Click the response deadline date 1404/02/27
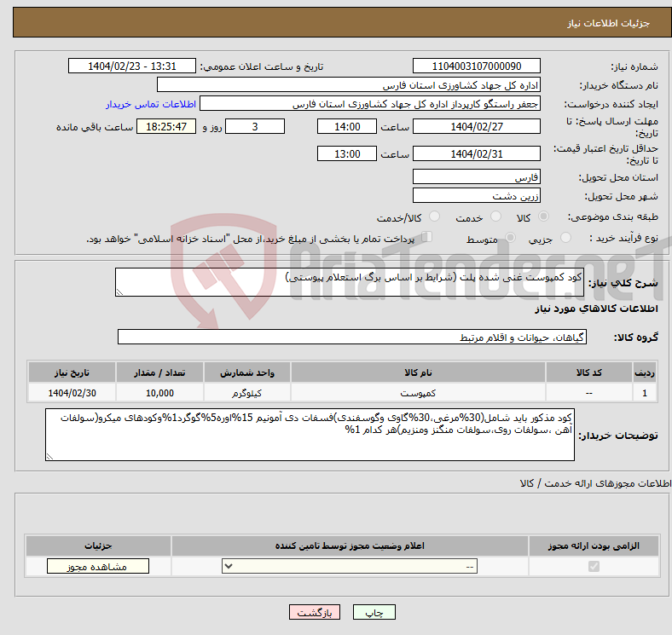 (x=476, y=126)
